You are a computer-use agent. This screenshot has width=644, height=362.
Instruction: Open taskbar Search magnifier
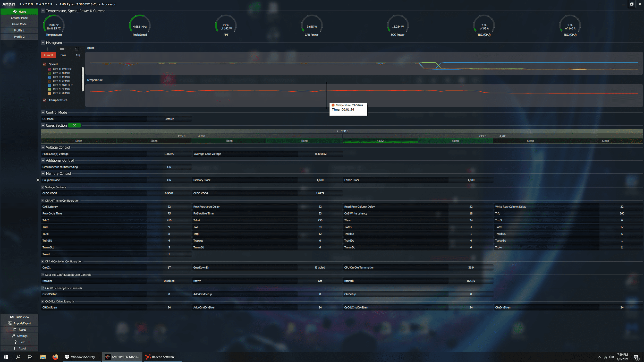(x=18, y=357)
